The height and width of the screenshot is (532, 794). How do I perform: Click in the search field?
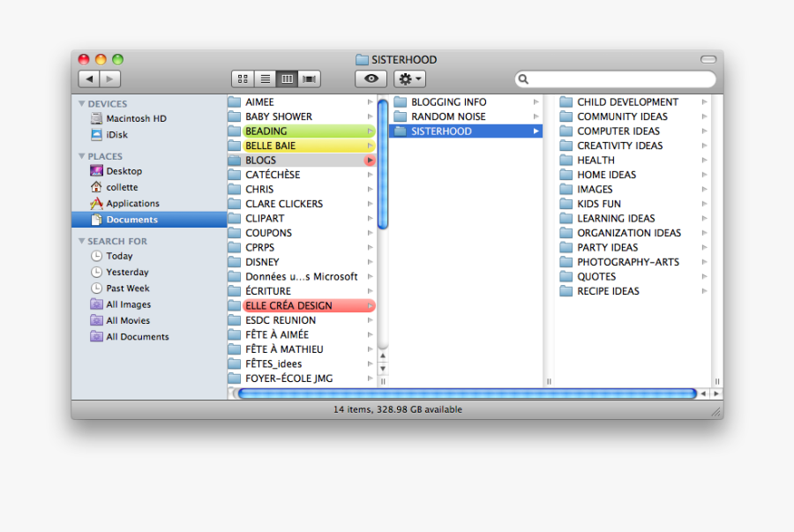point(618,79)
